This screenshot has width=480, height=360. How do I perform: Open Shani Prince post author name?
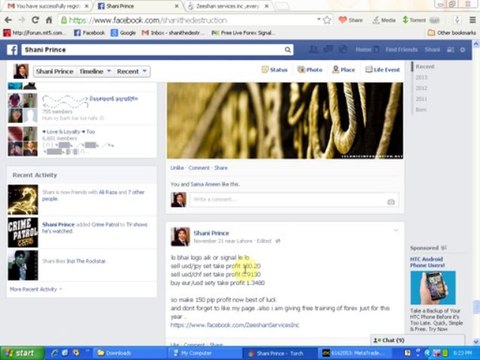[x=211, y=233]
